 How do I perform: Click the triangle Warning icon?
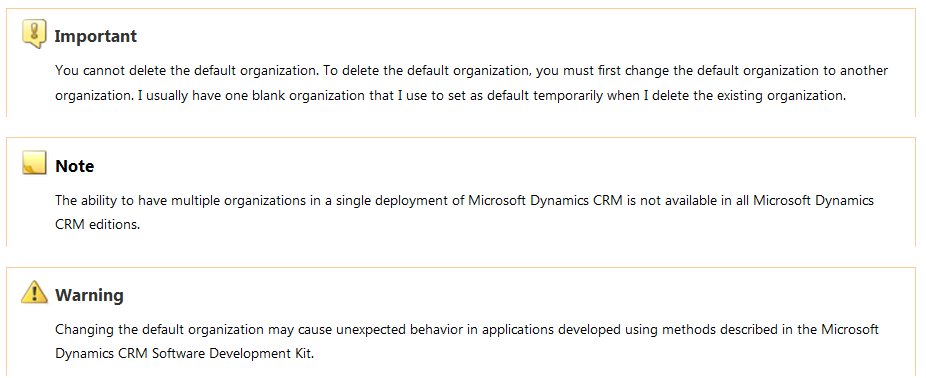(x=34, y=292)
